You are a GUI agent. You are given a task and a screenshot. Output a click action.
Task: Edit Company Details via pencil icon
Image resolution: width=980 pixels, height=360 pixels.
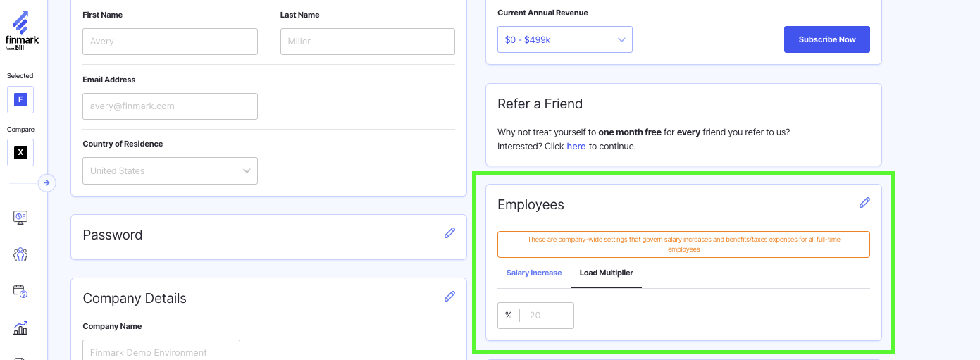point(449,297)
